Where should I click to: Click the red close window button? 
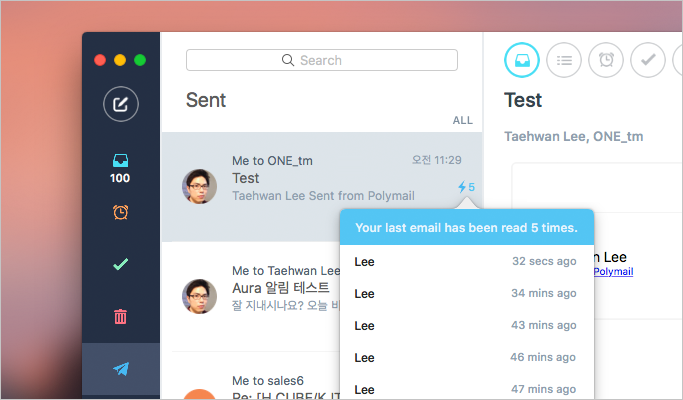(x=100, y=60)
